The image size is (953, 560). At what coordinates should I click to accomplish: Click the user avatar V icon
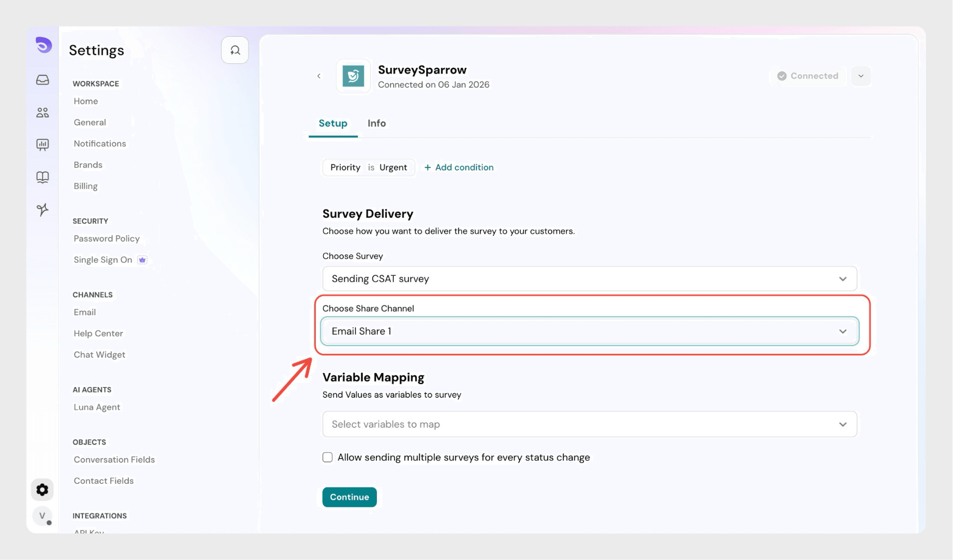coord(42,516)
